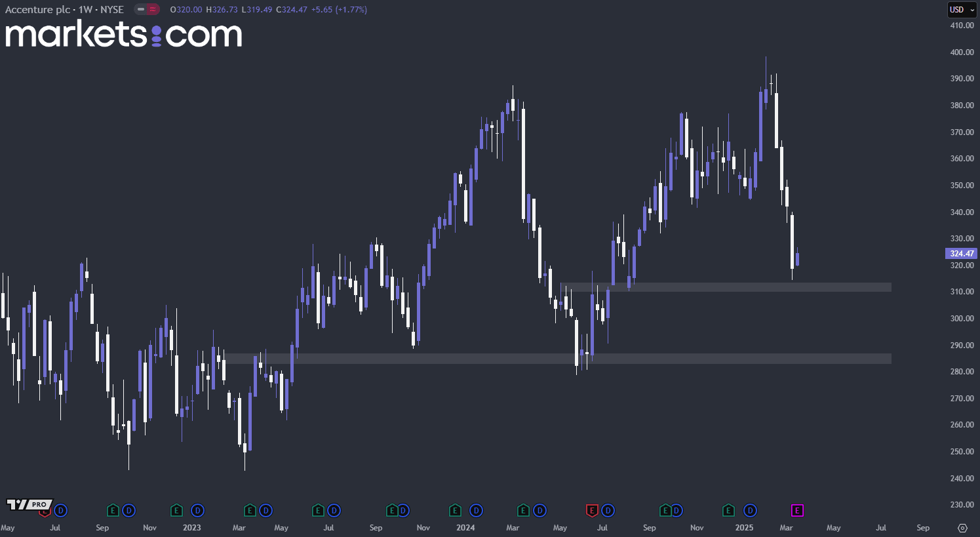Open chart settings gear on time axis

point(962,528)
